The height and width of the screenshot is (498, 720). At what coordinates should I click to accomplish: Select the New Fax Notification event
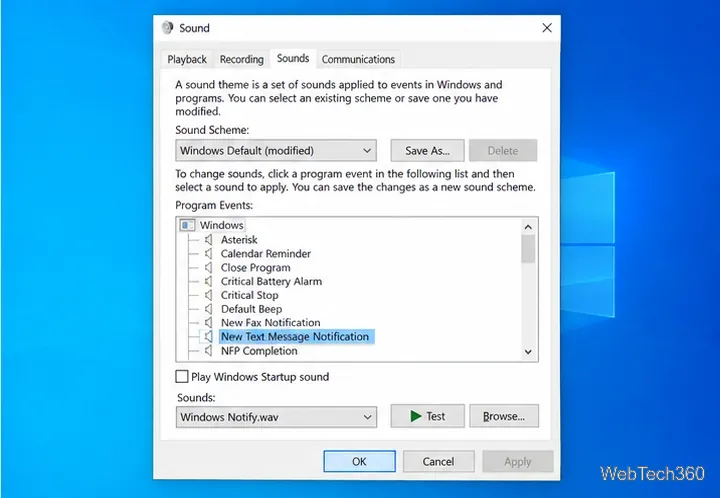point(270,322)
